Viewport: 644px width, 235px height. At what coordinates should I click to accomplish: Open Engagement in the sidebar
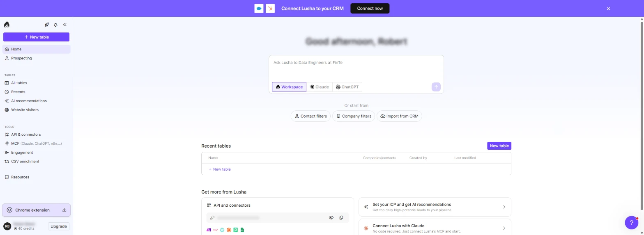(36, 153)
